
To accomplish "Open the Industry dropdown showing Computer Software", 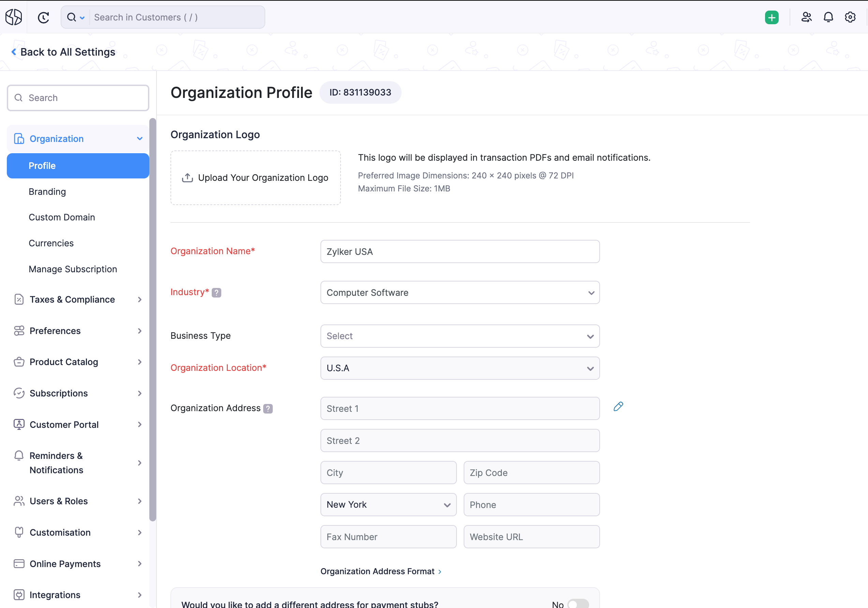I will click(x=460, y=292).
